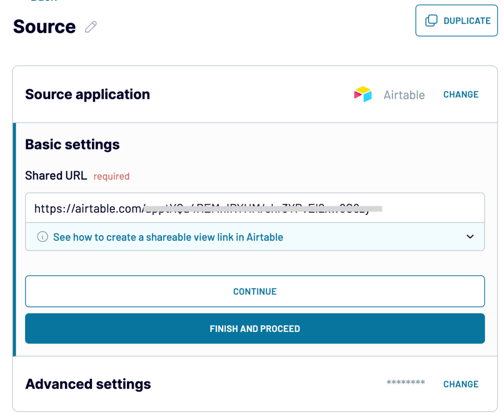
Task: Select the Basic settings heading
Action: click(72, 145)
